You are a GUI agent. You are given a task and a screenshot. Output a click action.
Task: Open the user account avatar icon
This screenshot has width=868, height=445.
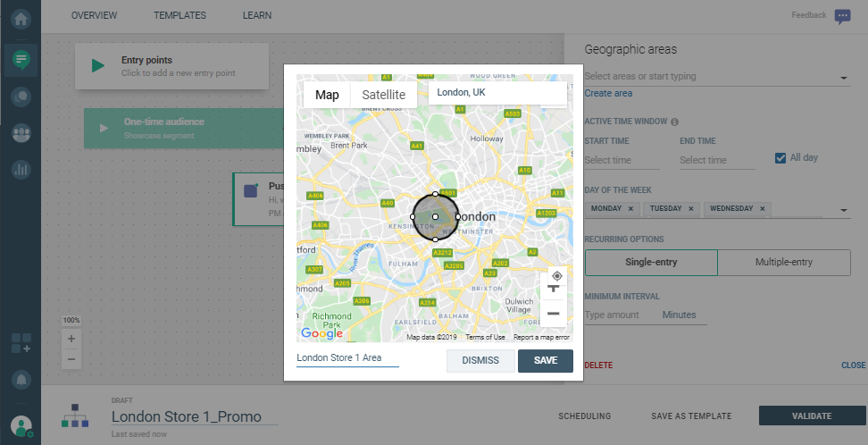coord(21,425)
